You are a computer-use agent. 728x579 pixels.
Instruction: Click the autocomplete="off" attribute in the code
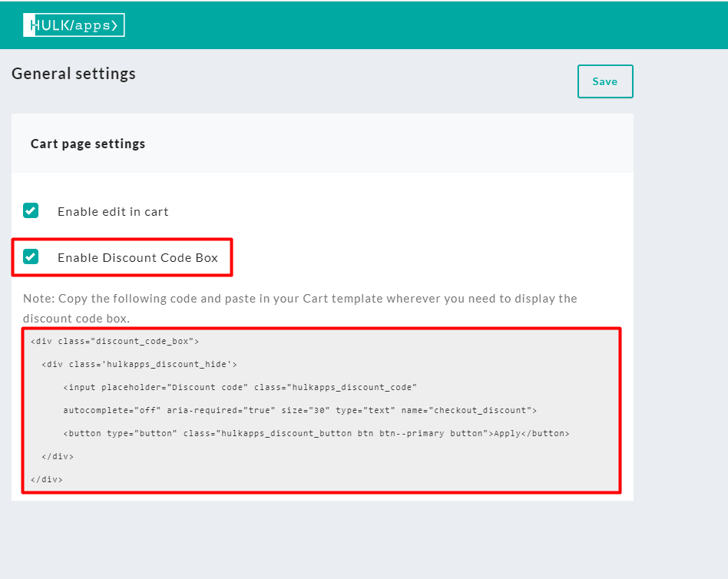coord(112,410)
